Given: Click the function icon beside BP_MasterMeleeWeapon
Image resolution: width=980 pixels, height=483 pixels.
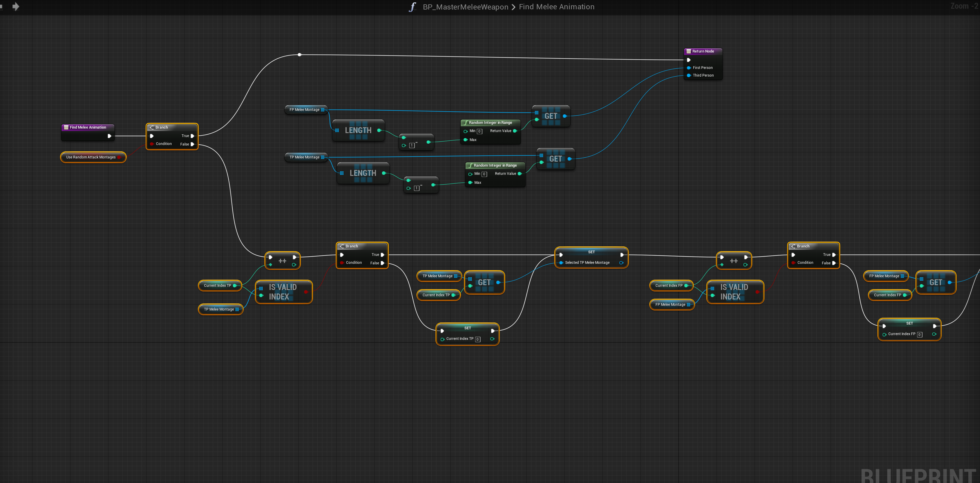Looking at the screenshot, I should pos(412,7).
